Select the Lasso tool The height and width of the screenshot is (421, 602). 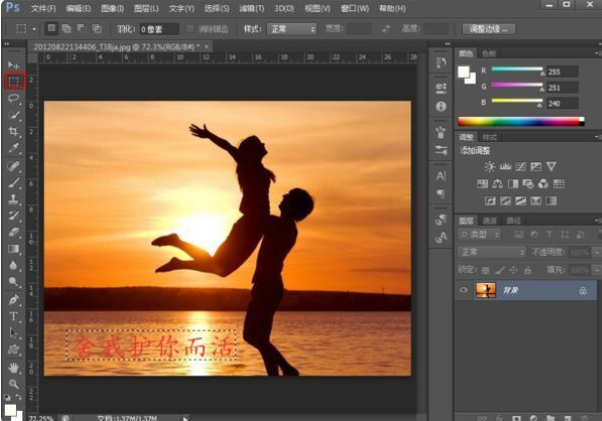pos(14,99)
